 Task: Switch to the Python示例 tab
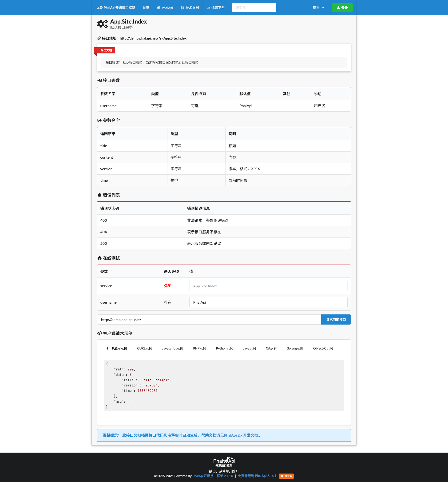tap(224, 348)
